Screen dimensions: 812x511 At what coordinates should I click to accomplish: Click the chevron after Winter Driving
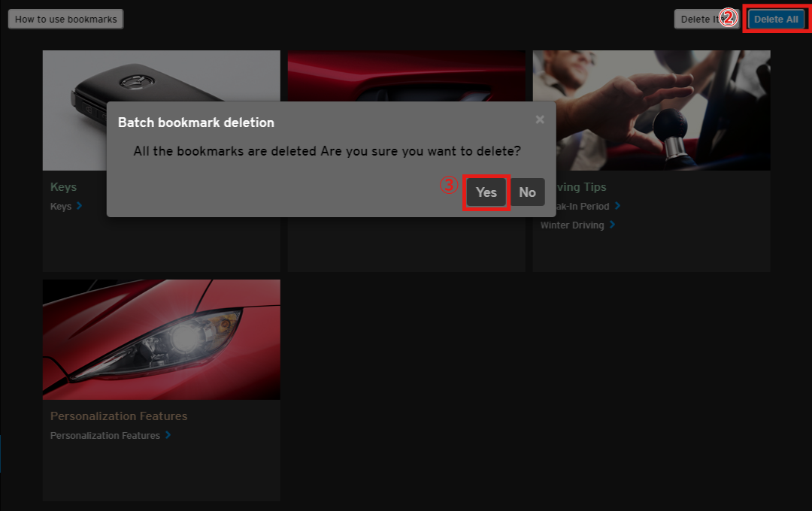tap(612, 225)
